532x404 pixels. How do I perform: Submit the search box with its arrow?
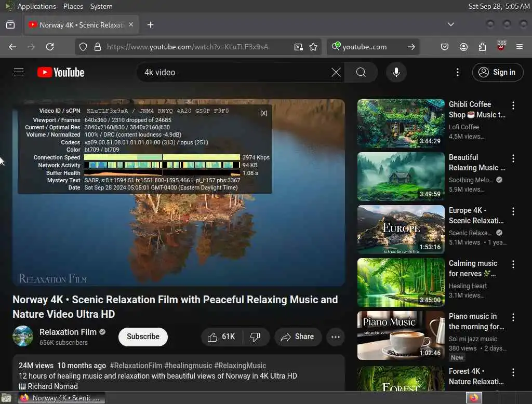point(411,47)
